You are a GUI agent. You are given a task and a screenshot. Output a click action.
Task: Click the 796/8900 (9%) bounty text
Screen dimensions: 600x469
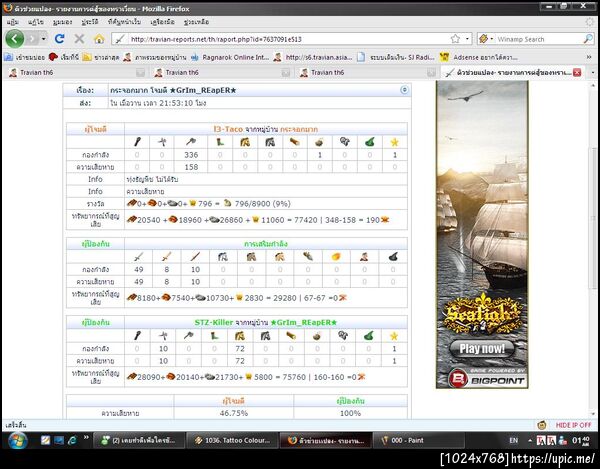(x=262, y=204)
